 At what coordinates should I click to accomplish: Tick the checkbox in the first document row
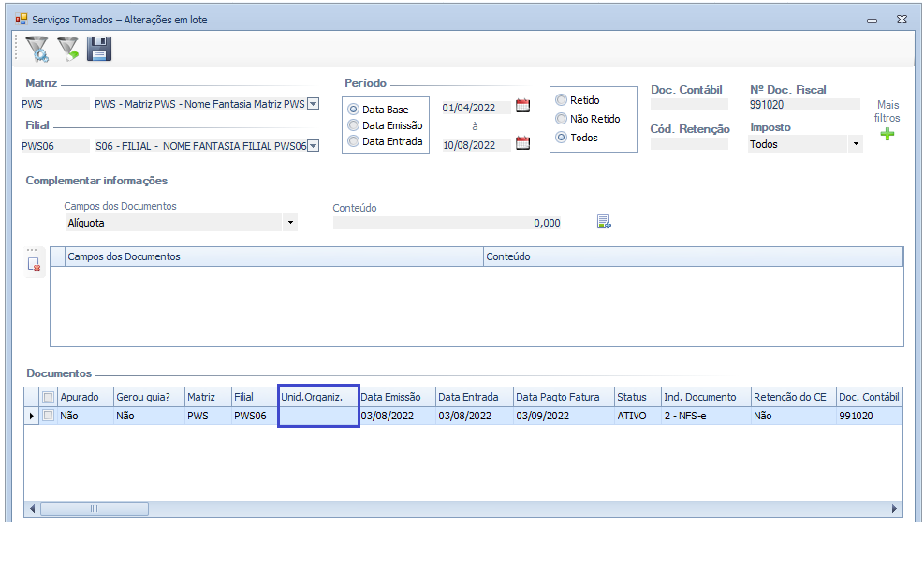[x=49, y=416]
